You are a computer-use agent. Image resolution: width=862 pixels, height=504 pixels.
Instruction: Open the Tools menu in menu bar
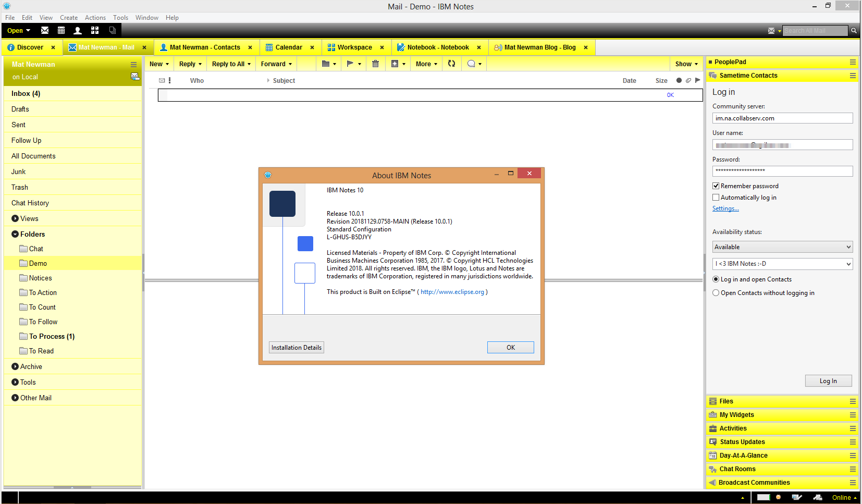121,17
